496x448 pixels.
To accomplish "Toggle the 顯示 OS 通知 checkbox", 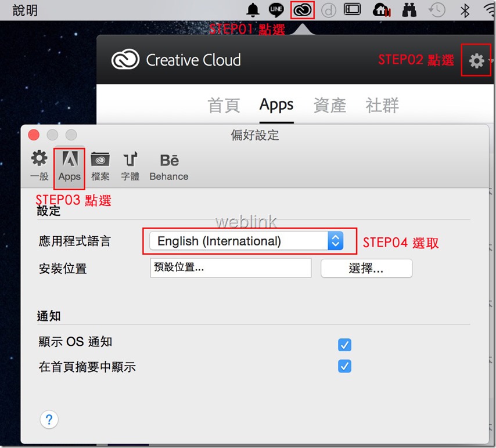I will (x=344, y=345).
